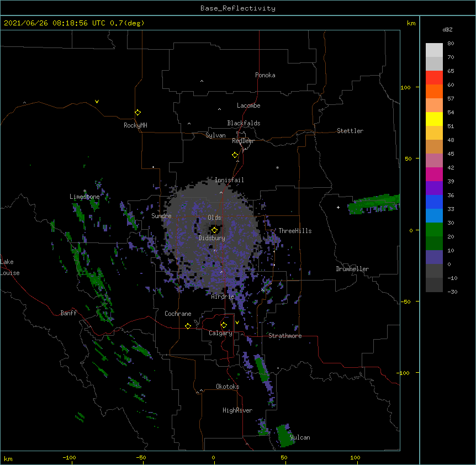Click the RockyMH label
Image resolution: width=476 pixels, height=465 pixels.
(135, 125)
